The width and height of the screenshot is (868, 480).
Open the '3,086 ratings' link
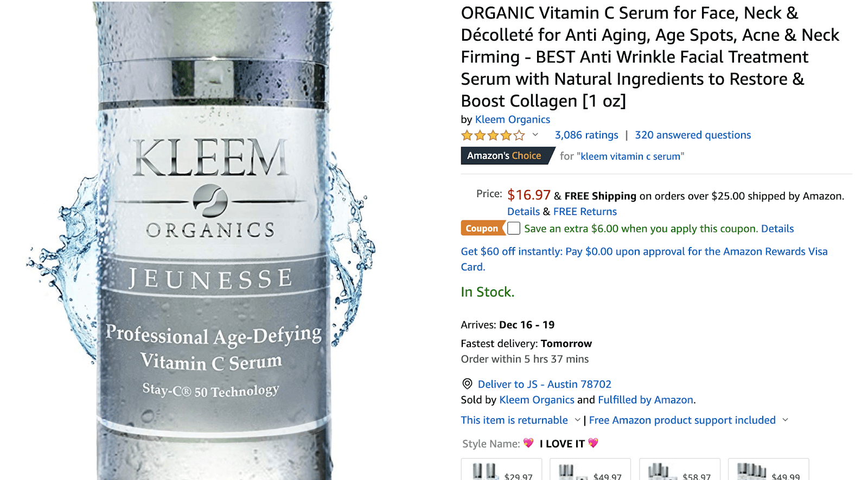click(x=585, y=135)
